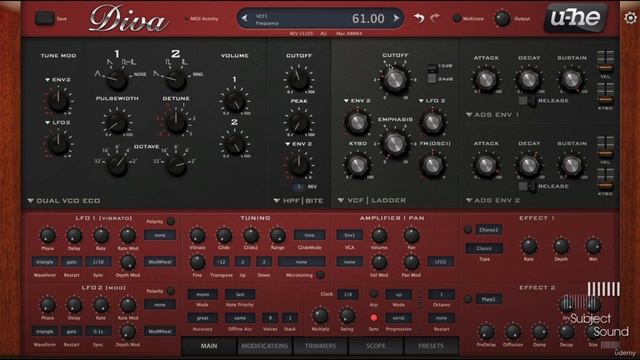Screen dimensions: 640x360
Task: Click the Volume 1 knob
Action: tap(235, 101)
